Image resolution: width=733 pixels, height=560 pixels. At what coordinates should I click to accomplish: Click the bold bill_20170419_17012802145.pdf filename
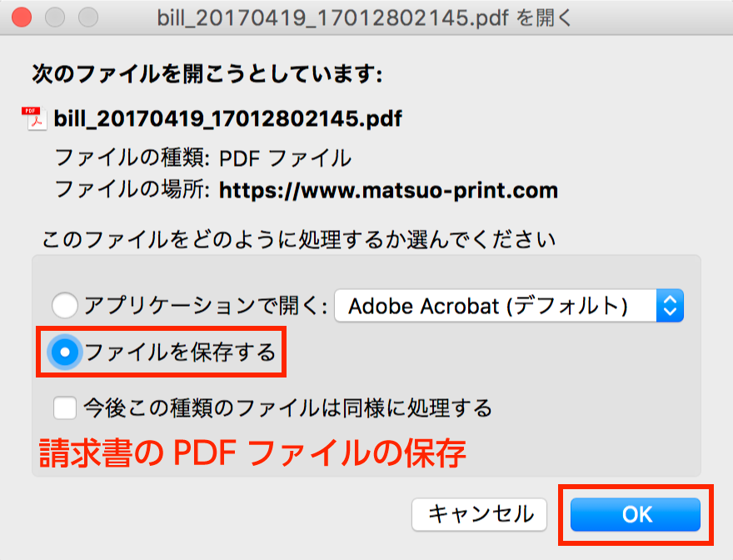pos(228,119)
